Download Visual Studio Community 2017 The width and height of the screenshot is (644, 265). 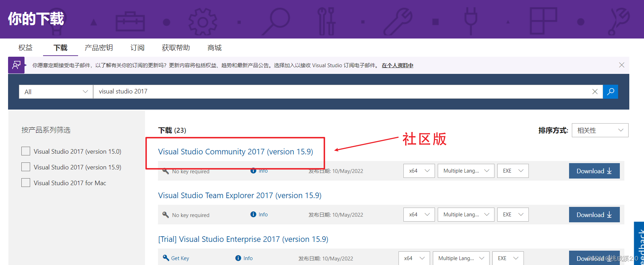[594, 171]
